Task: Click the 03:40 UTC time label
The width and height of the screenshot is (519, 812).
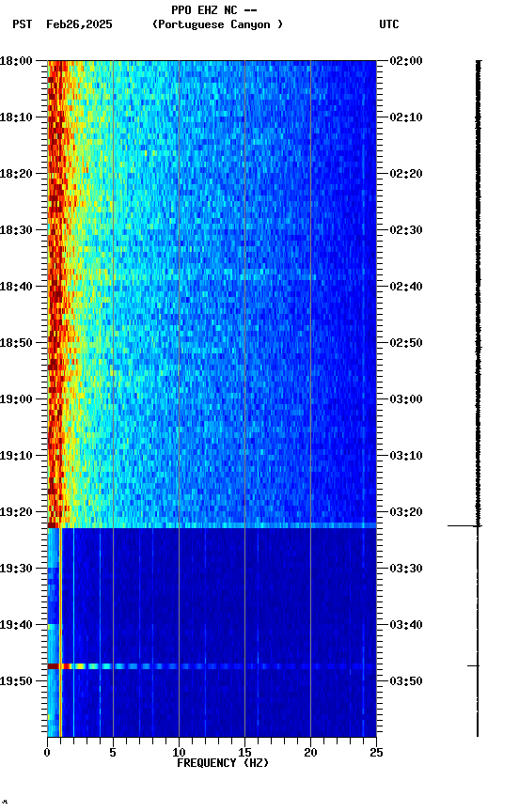Action: point(406,626)
